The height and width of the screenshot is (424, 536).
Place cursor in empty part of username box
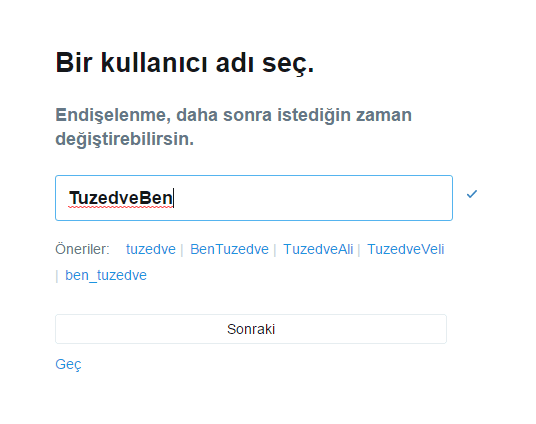pyautogui.click(x=313, y=198)
